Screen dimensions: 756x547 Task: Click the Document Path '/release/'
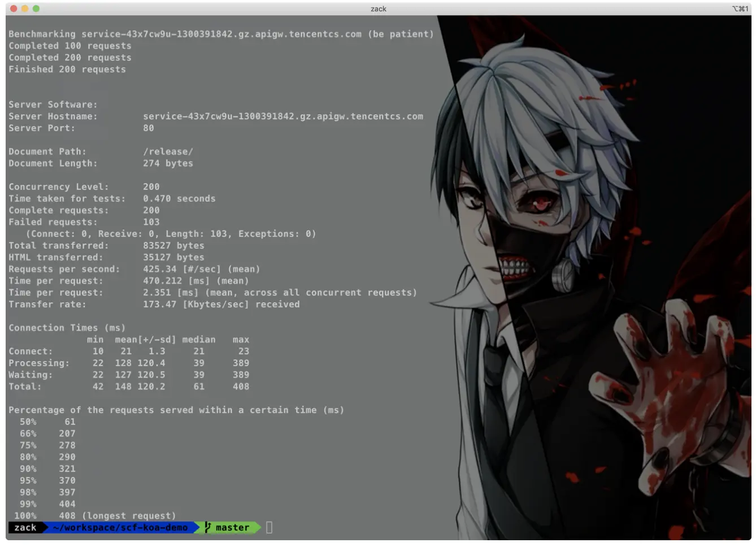tap(168, 151)
